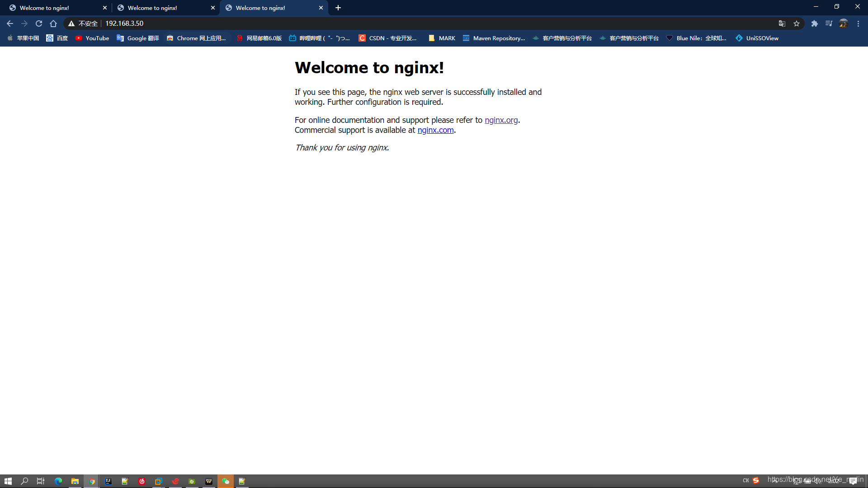Open the black W taskbar app
This screenshot has height=488, width=868.
[209, 481]
